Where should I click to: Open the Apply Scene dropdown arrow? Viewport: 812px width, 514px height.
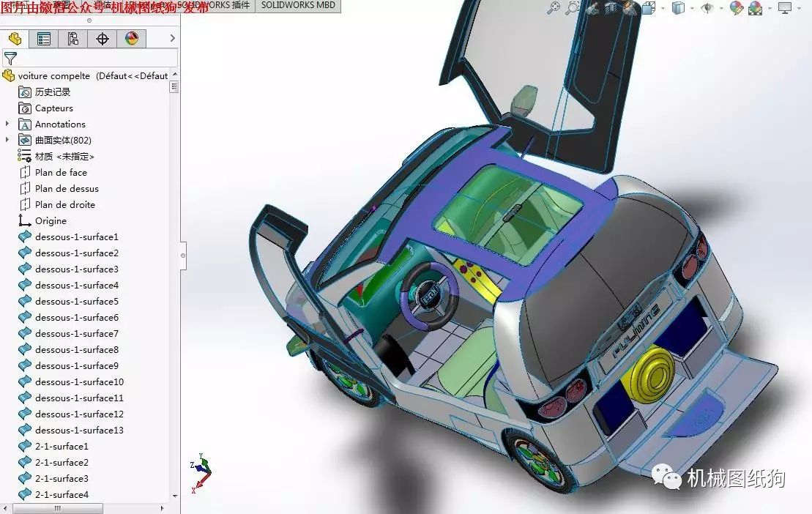pyautogui.click(x=770, y=8)
